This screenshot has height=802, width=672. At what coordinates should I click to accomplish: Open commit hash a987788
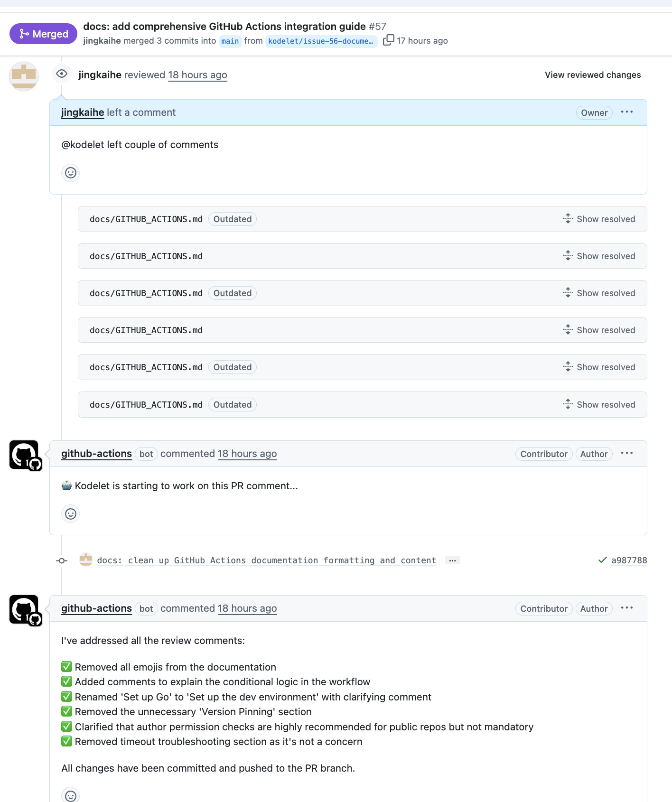(629, 560)
